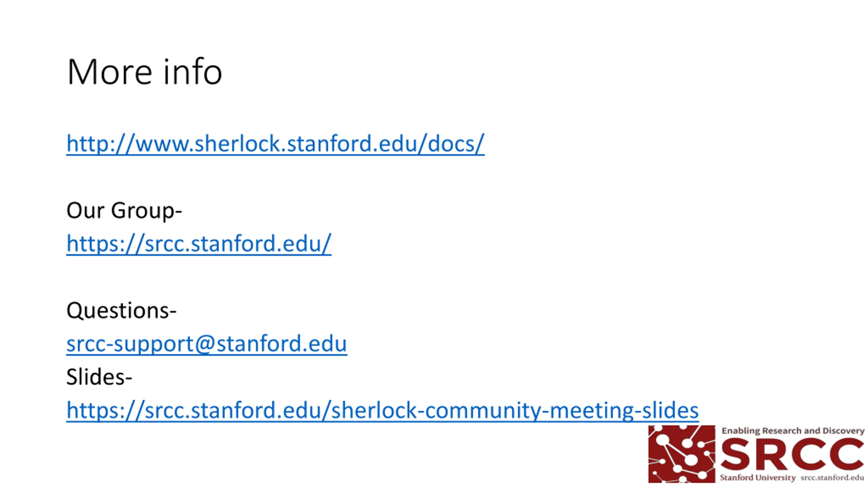The image size is (868, 488).
Task: Click the letter S in SRCC wordmark
Action: 735,454
